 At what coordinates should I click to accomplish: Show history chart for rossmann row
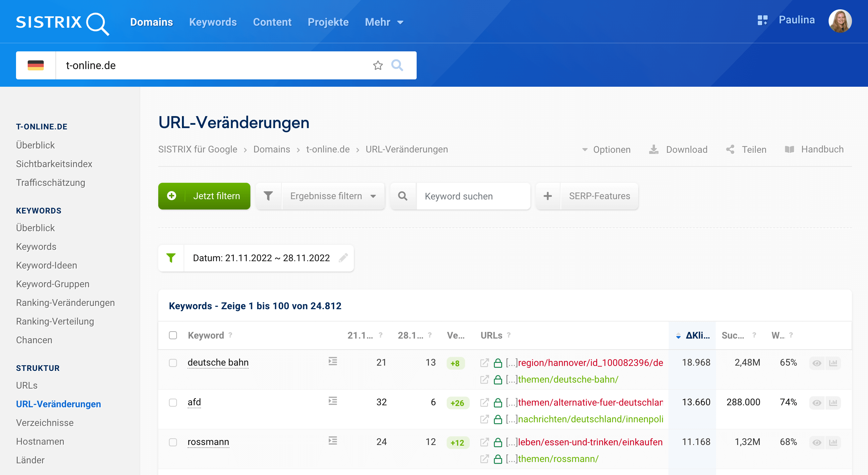tap(833, 443)
